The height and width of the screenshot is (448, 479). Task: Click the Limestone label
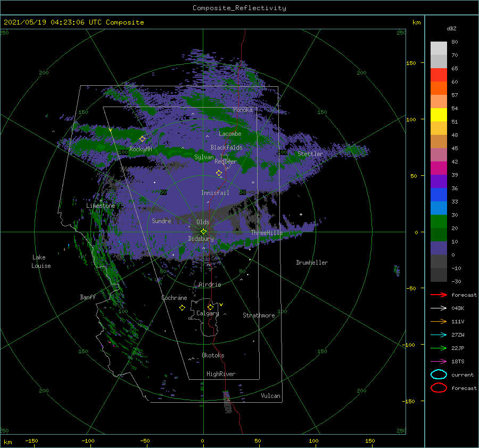point(101,206)
